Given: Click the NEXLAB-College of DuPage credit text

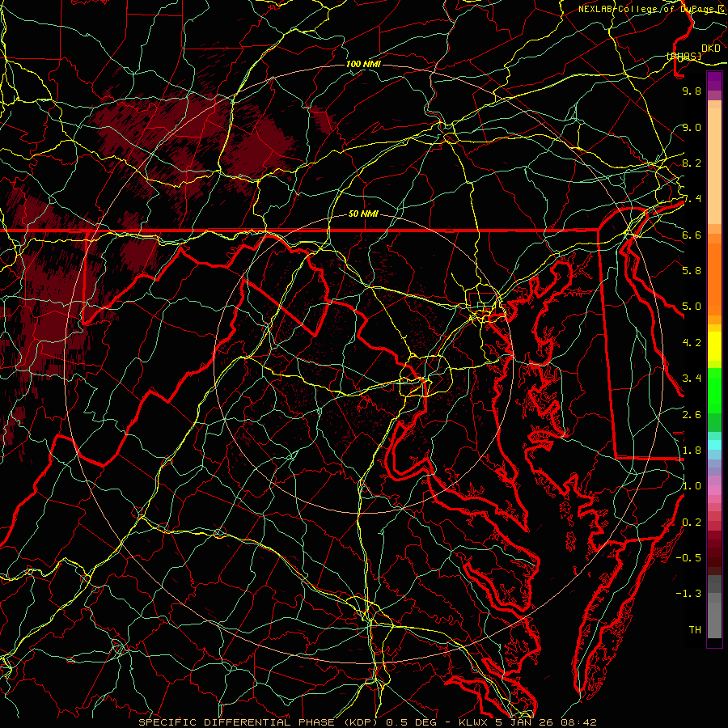Looking at the screenshot, I should pyautogui.click(x=652, y=9).
